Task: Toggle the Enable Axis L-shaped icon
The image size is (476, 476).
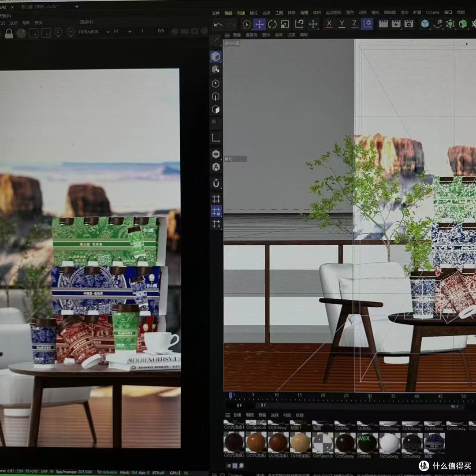Action: point(216,138)
